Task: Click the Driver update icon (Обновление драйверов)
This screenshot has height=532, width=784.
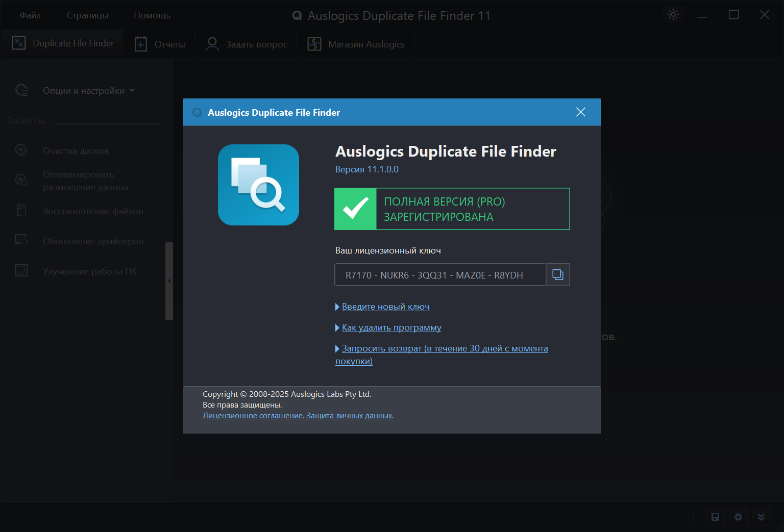Action: (x=21, y=240)
